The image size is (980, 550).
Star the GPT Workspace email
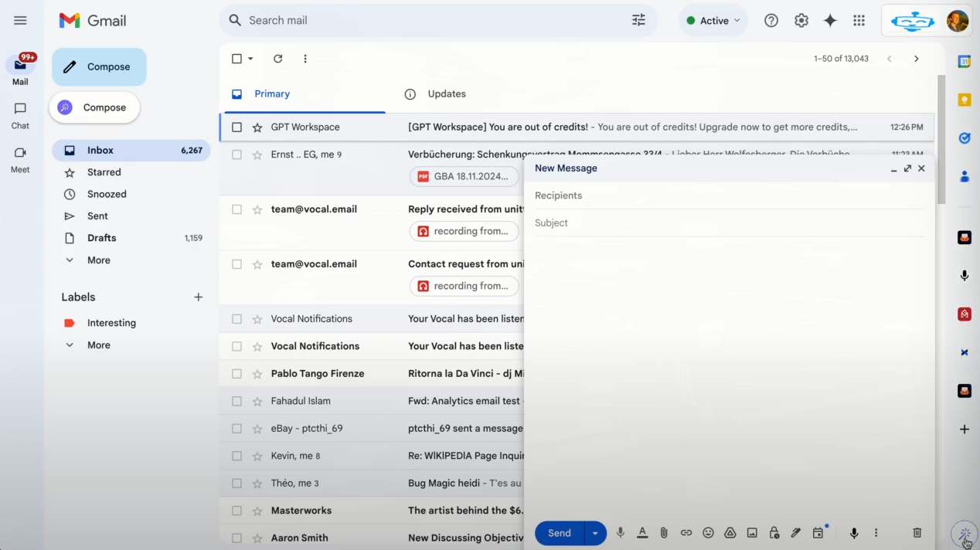[x=257, y=127]
